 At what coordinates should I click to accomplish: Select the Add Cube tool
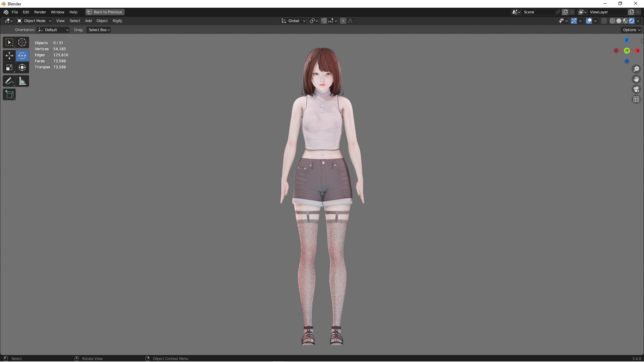pyautogui.click(x=9, y=95)
